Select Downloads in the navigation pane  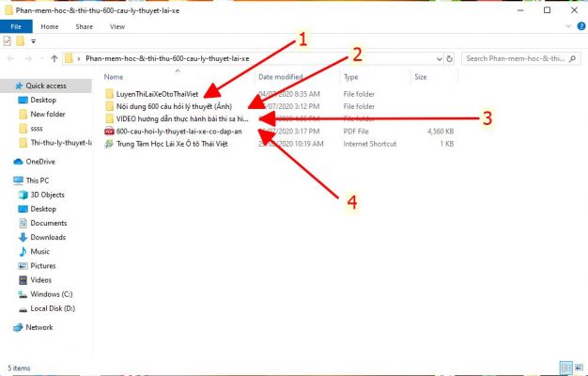48,237
